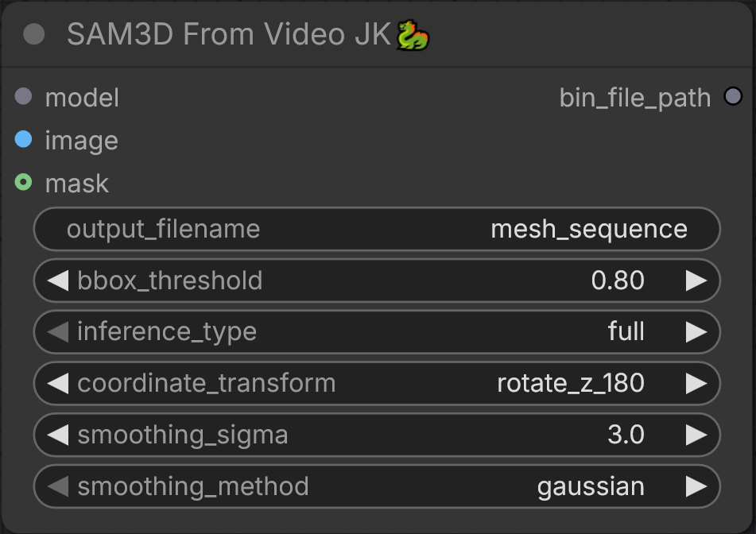This screenshot has height=534, width=756.
Task: Increase bbox_threshold with right arrow
Action: pyautogui.click(x=696, y=281)
